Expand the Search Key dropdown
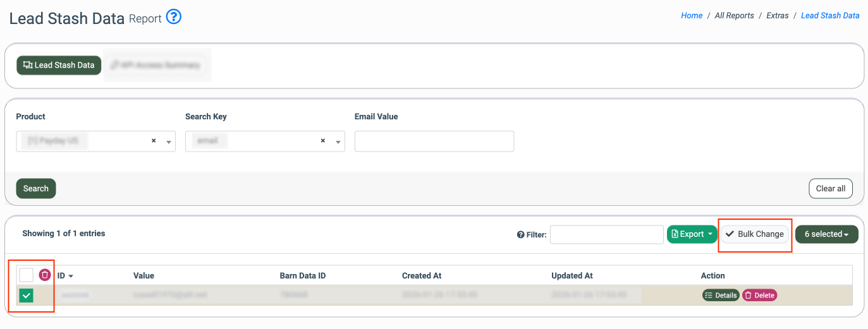 [338, 142]
